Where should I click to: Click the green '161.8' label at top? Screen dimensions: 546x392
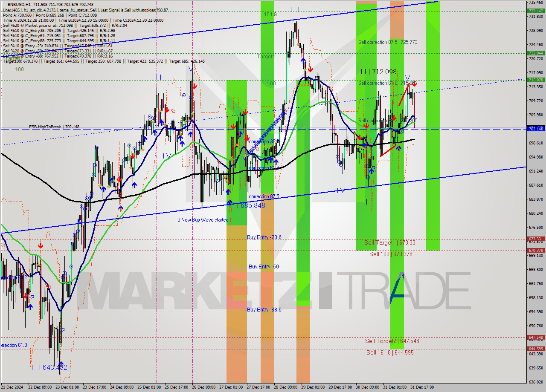click(270, 14)
